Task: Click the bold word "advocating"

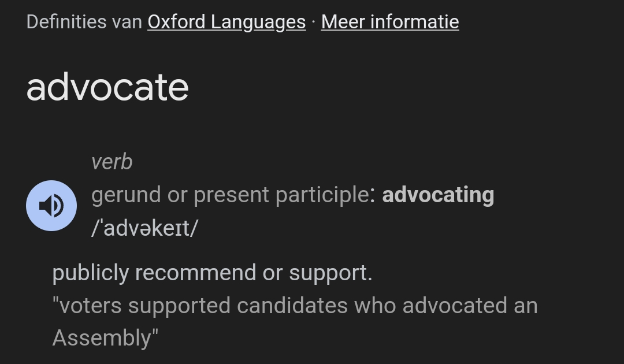Action: click(438, 195)
